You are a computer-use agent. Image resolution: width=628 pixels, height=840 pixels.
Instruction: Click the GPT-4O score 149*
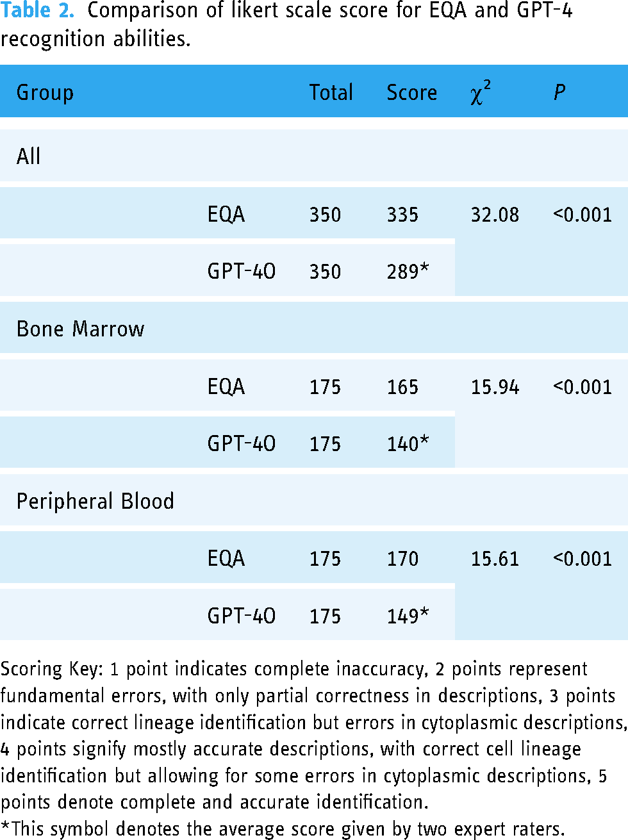(408, 616)
